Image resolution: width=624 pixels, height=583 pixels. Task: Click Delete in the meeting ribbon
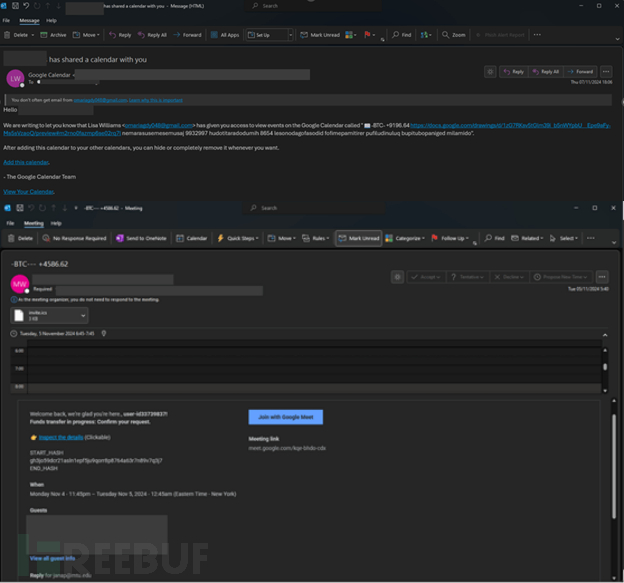(x=21, y=238)
